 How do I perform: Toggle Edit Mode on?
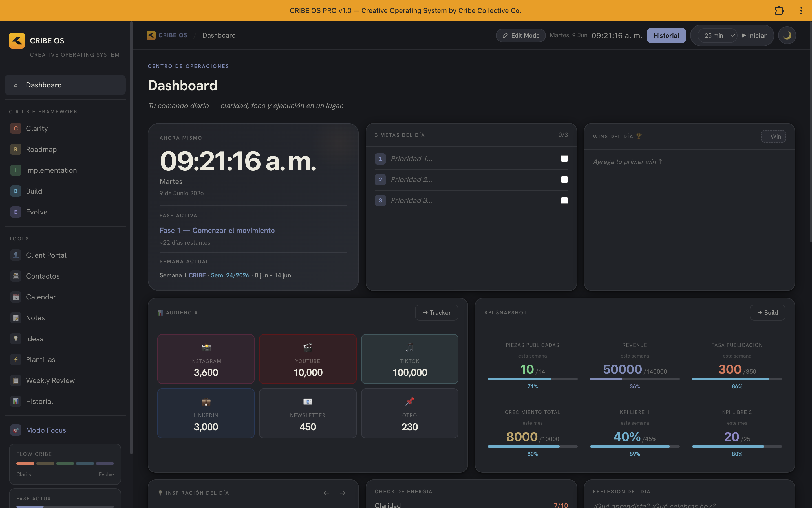pos(520,35)
